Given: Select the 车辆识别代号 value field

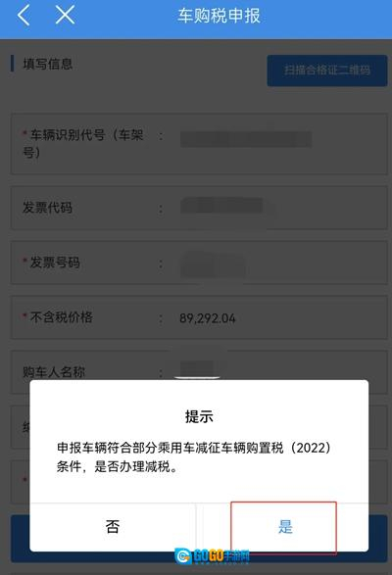Looking at the screenshot, I should coord(246,139).
